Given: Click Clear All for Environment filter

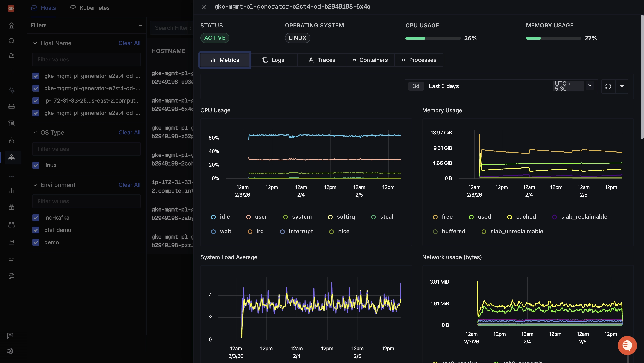Looking at the screenshot, I should click(129, 185).
